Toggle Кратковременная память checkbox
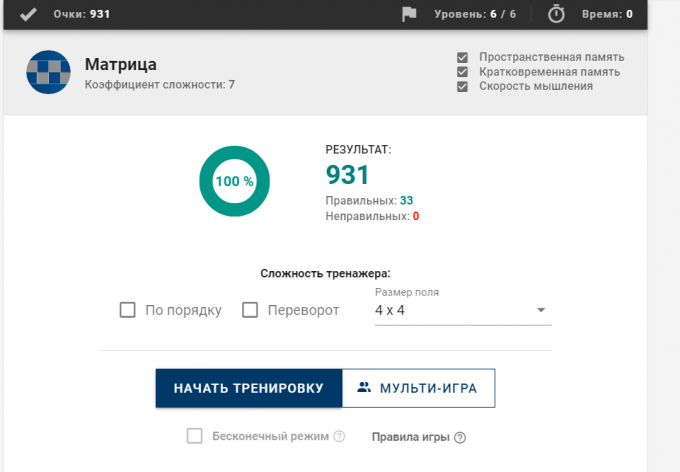 [461, 72]
